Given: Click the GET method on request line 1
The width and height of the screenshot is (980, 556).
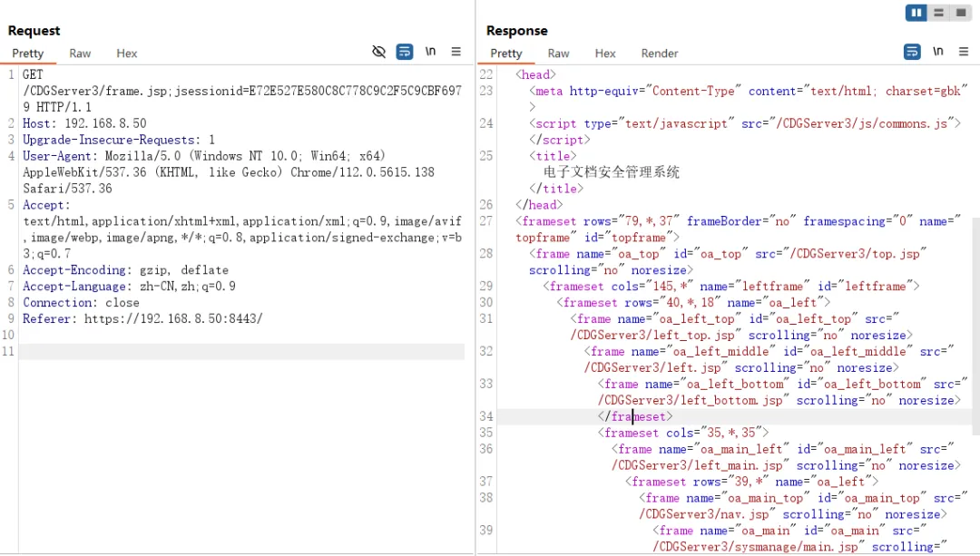Looking at the screenshot, I should pyautogui.click(x=34, y=75).
